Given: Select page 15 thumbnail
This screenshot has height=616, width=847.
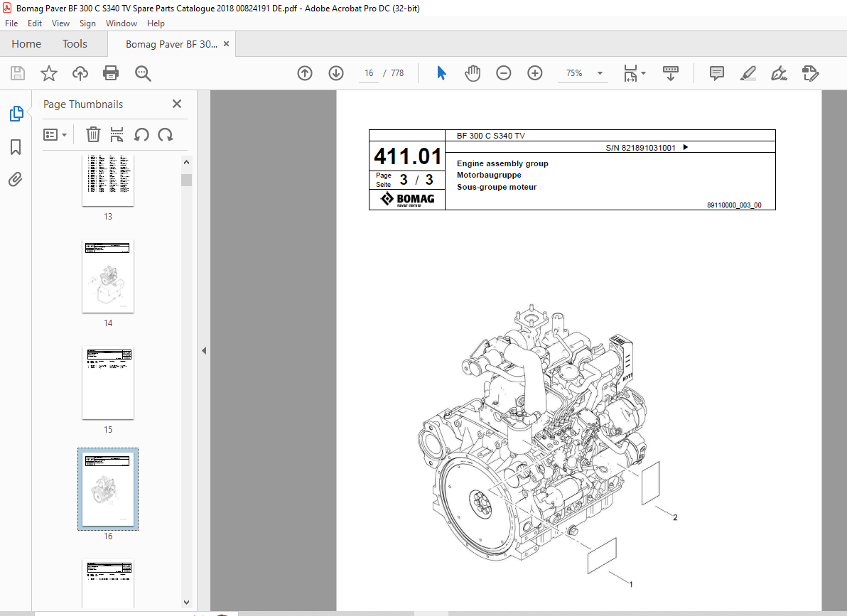Looking at the screenshot, I should click(x=108, y=382).
